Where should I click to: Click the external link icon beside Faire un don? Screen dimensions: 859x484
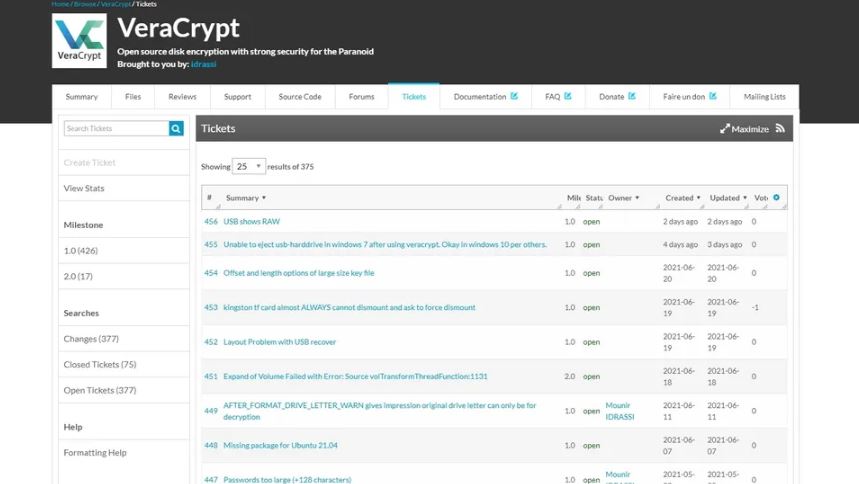(713, 96)
